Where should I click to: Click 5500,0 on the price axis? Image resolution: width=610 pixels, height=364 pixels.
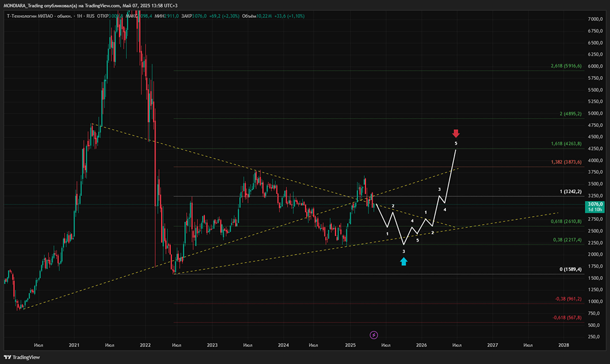(595, 90)
